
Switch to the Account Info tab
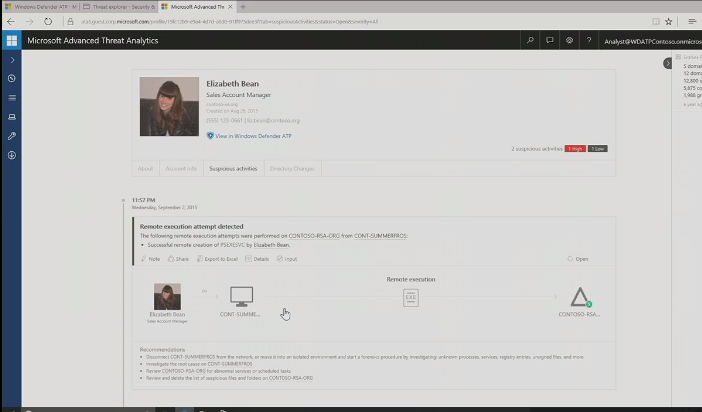tap(180, 168)
